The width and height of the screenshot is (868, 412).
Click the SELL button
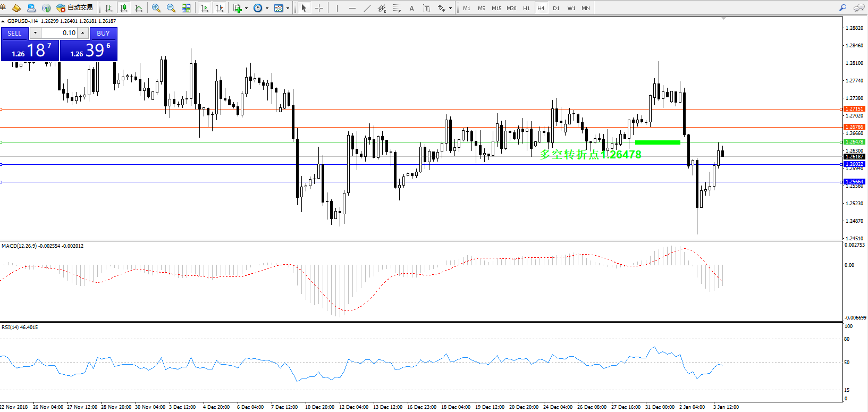(14, 33)
